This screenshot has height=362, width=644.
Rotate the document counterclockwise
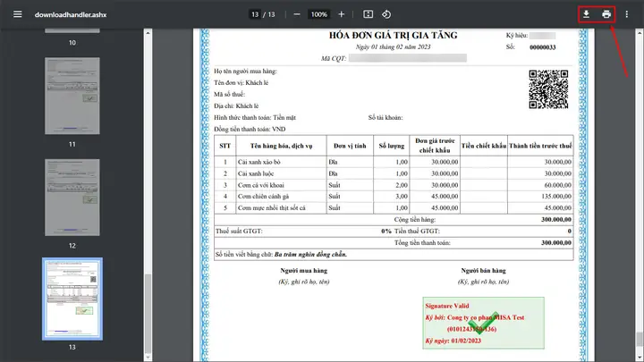tap(386, 14)
